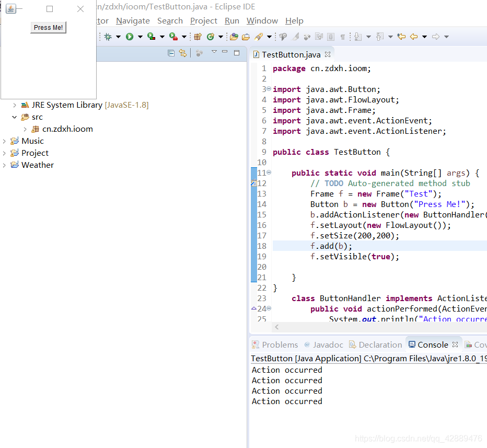
Task: Open the Search menu
Action: point(170,21)
